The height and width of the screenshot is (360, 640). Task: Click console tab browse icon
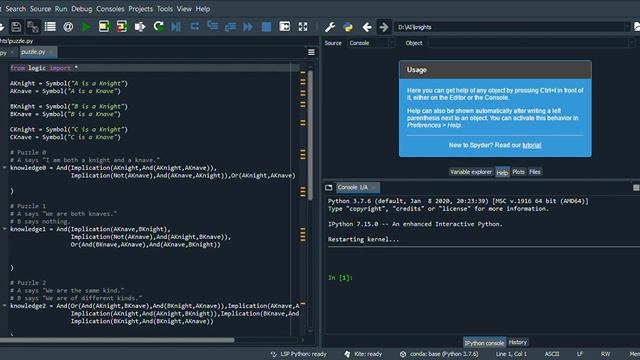click(x=329, y=187)
